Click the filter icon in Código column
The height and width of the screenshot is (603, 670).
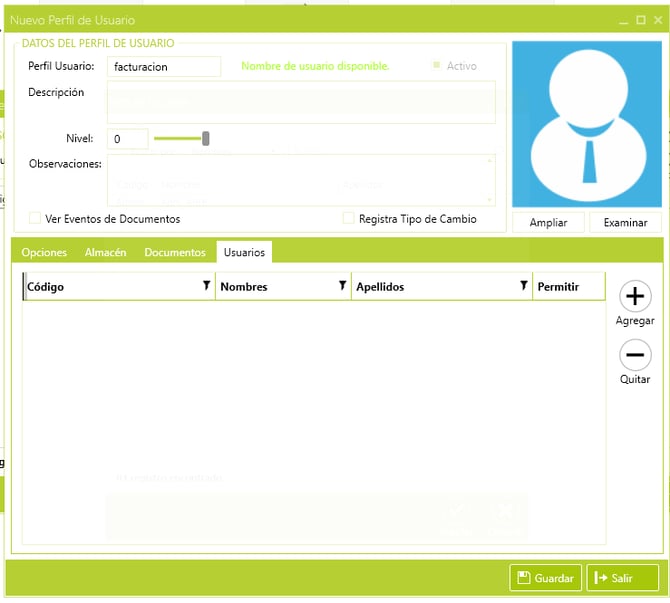pos(207,286)
